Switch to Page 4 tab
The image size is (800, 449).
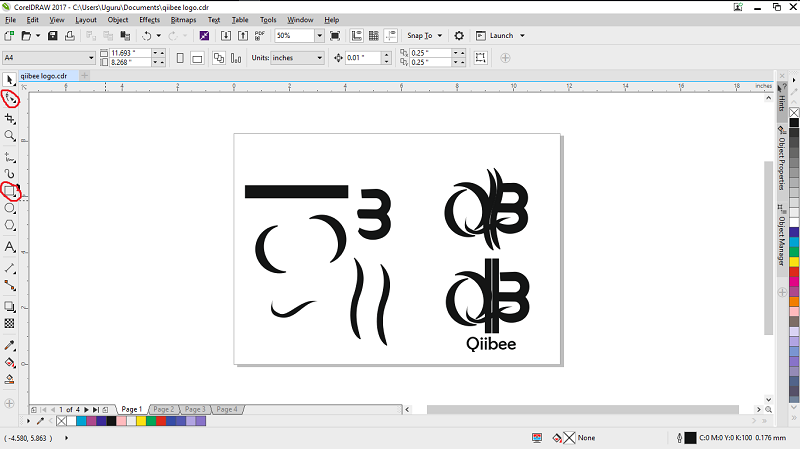click(x=227, y=409)
